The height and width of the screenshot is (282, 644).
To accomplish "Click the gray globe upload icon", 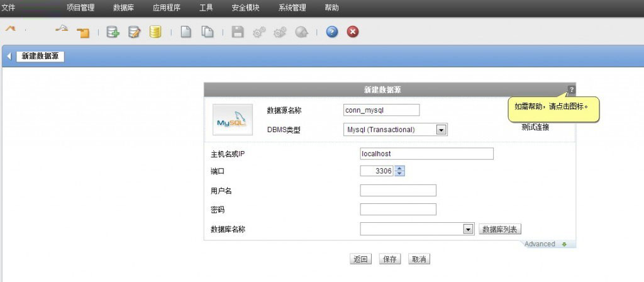I will pos(301,32).
